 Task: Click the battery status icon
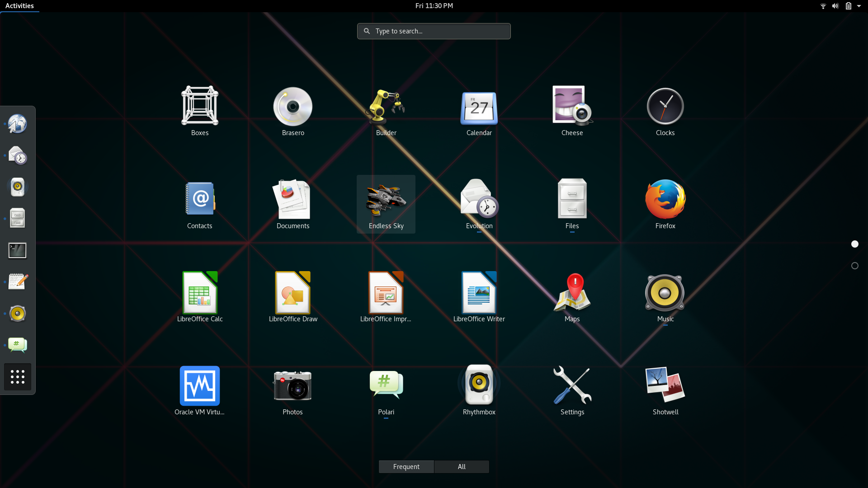click(x=849, y=6)
